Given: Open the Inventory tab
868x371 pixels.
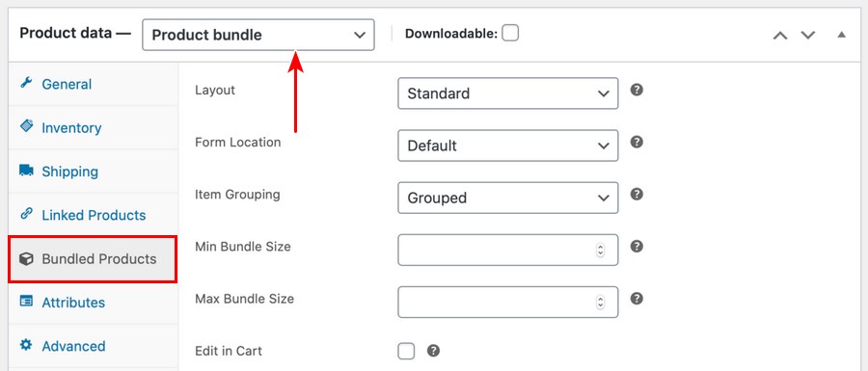Looking at the screenshot, I should [x=93, y=128].
